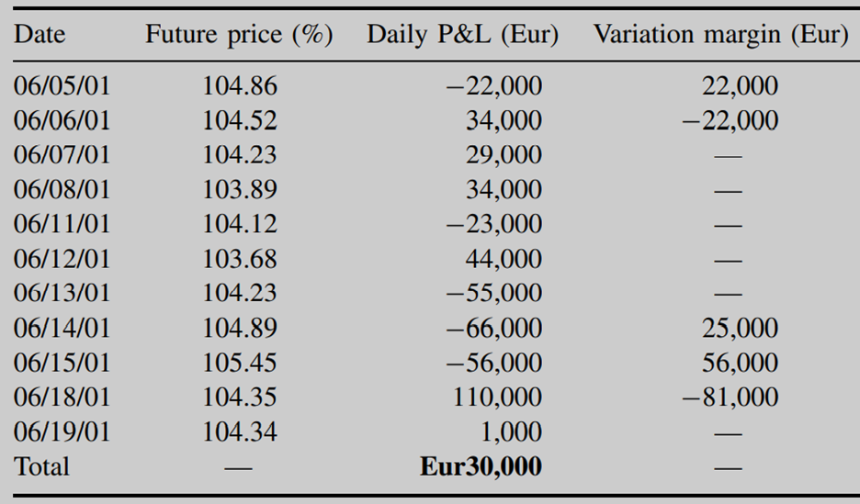Select the variation margin value −81,000
The height and width of the screenshot is (504, 860).
click(730, 398)
